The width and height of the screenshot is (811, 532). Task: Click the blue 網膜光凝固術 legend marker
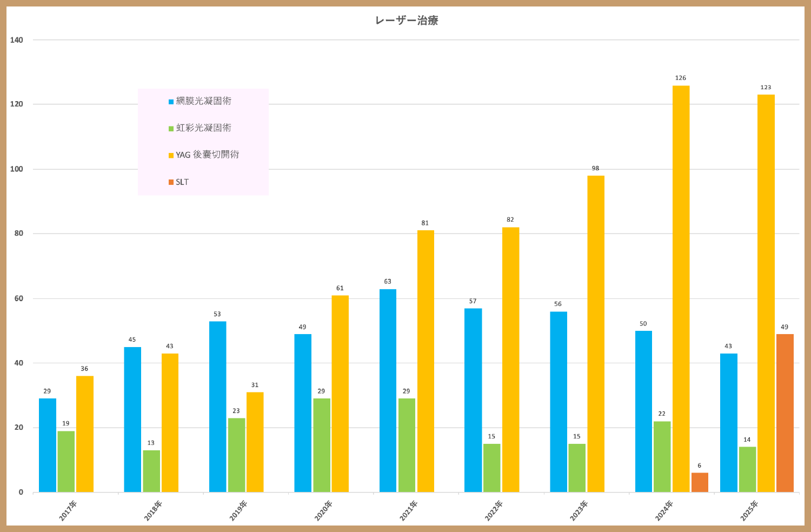(171, 102)
